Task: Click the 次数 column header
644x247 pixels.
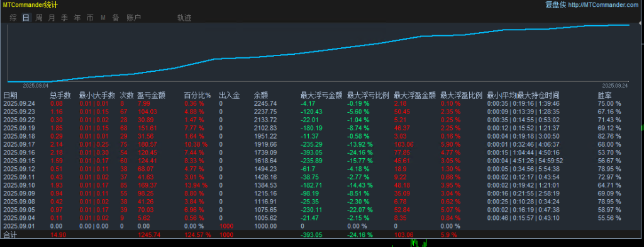Action: pyautogui.click(x=127, y=96)
